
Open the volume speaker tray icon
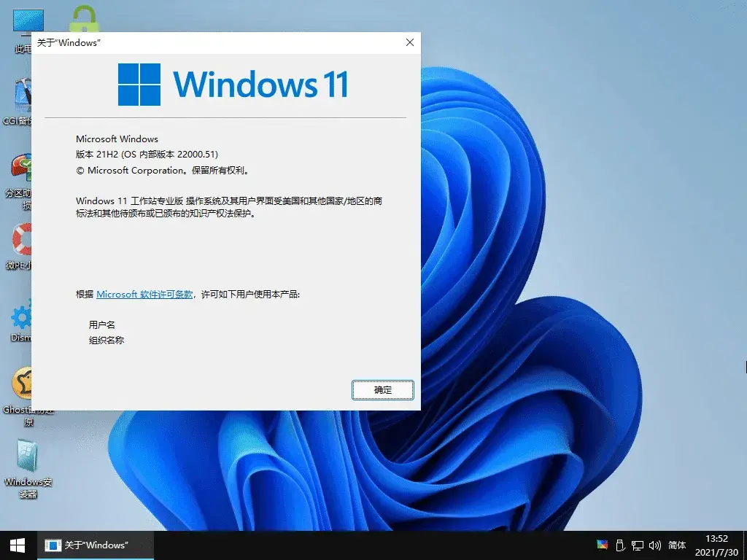tap(655, 545)
